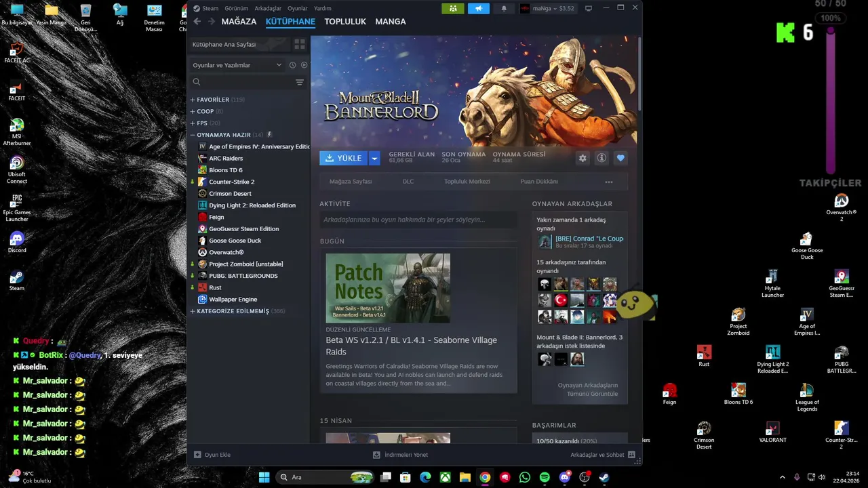Open Xbox app from the taskbar
Screen dimensions: 868x488
pyautogui.click(x=445, y=477)
